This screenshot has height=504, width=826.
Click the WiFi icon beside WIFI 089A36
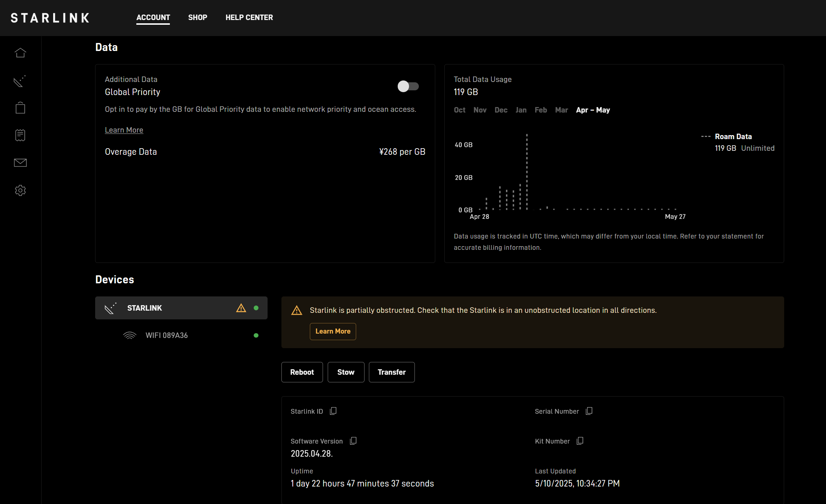[130, 335]
